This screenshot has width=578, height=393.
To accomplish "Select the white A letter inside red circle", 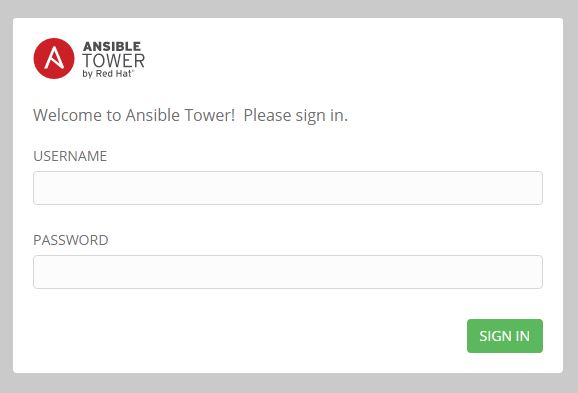I will tap(54, 58).
